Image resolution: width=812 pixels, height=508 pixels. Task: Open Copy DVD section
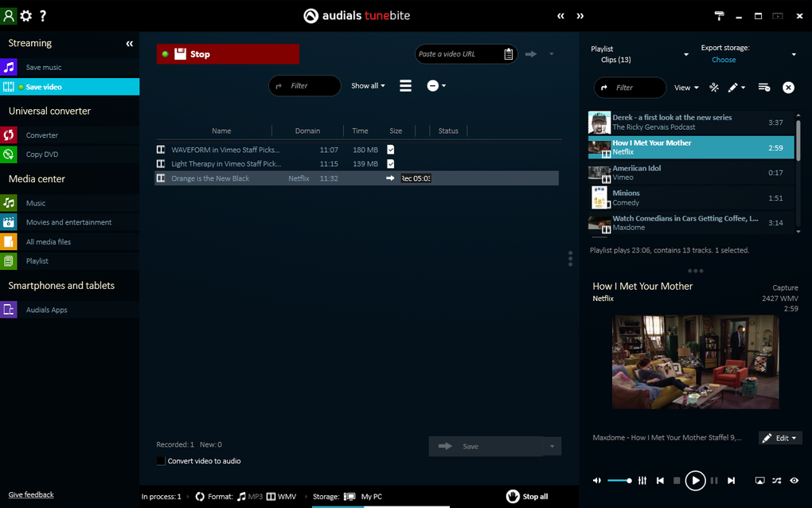point(69,154)
